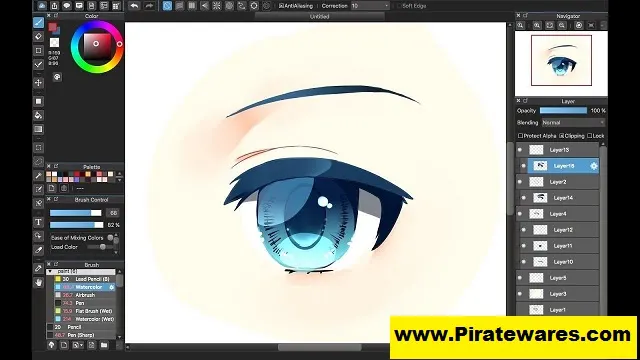Select Layer11 in the Layer panel
Image resolution: width=640 pixels, height=360 pixels.
click(x=560, y=246)
